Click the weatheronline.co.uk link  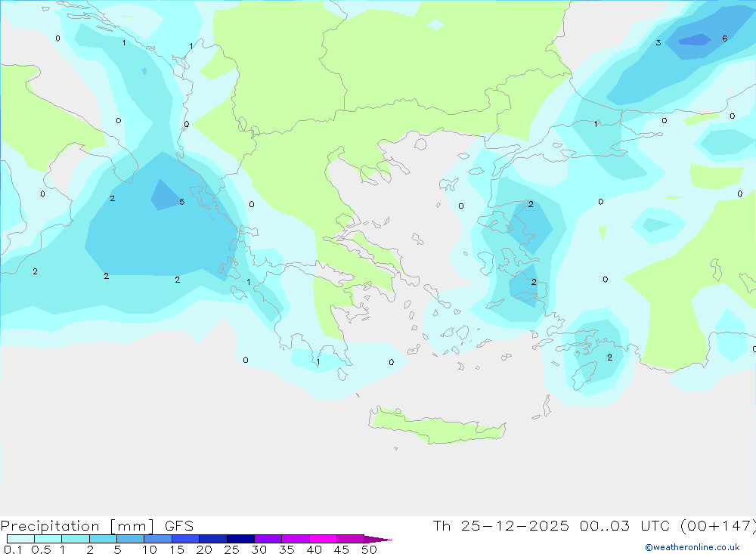[692, 547]
